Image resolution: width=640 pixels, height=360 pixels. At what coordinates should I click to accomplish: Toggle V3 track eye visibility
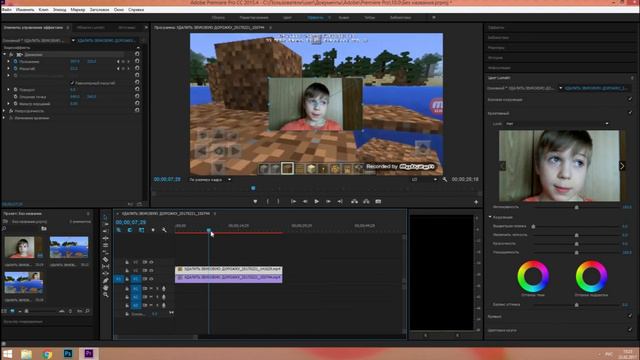pos(151,262)
